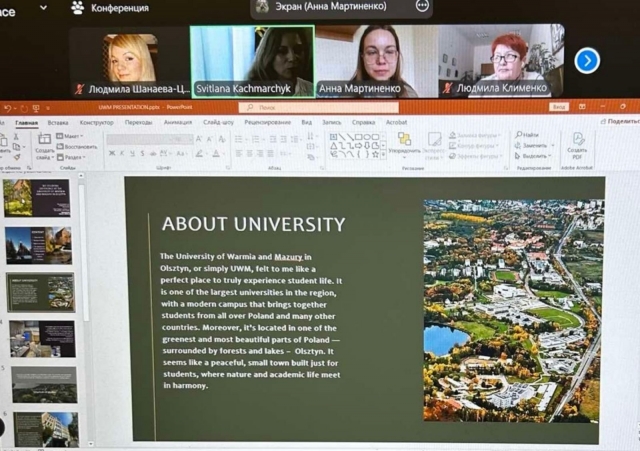Click the bulleted list icon
Image resolution: width=640 pixels, height=451 pixels.
pos(239,140)
